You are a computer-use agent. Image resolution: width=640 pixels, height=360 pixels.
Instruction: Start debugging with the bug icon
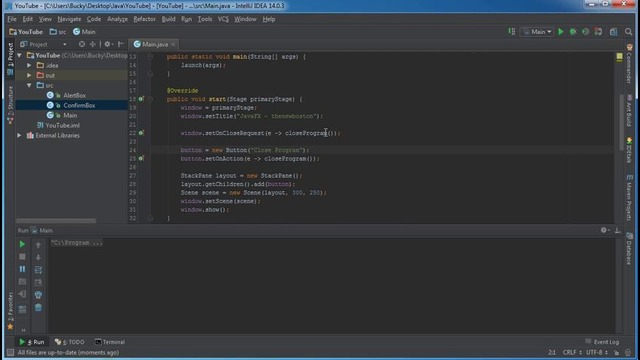(x=573, y=31)
